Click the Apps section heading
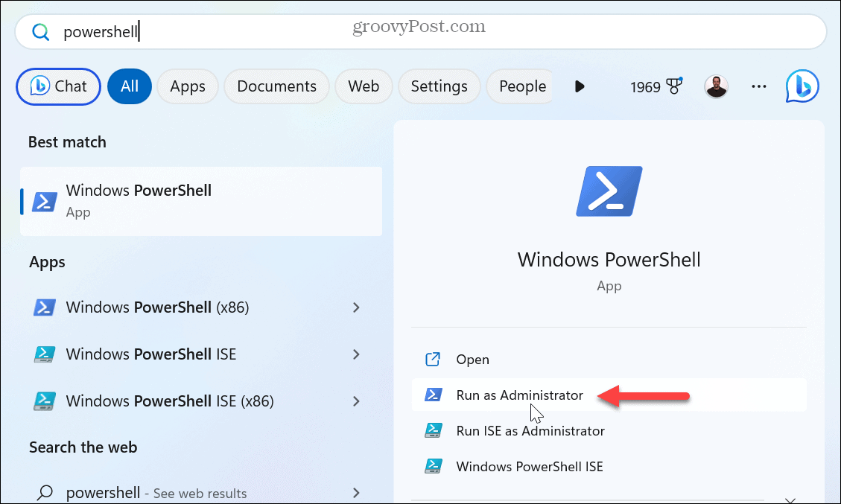The image size is (841, 504). (47, 263)
